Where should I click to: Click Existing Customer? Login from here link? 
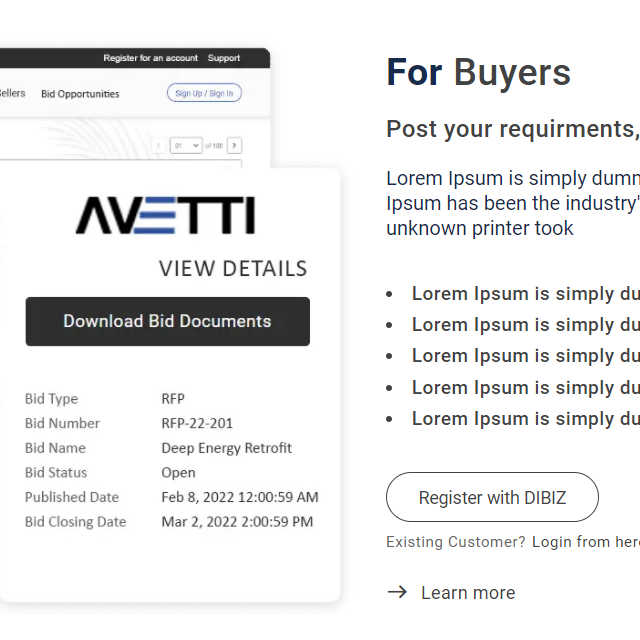513,542
